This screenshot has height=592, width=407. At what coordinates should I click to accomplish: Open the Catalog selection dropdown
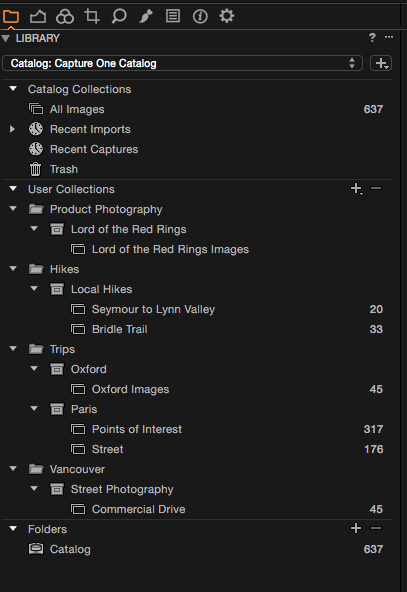coord(182,63)
